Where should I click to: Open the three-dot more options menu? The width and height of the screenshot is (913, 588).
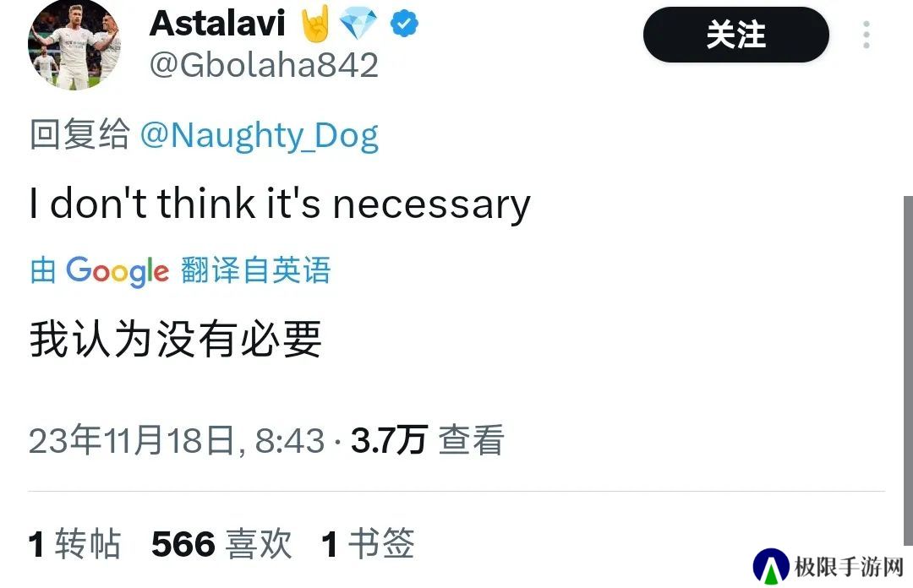(867, 35)
